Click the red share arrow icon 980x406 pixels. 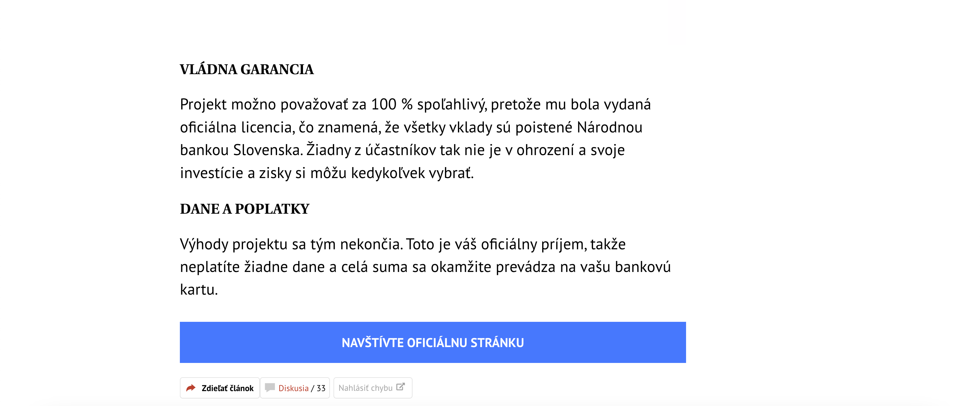tap(191, 388)
